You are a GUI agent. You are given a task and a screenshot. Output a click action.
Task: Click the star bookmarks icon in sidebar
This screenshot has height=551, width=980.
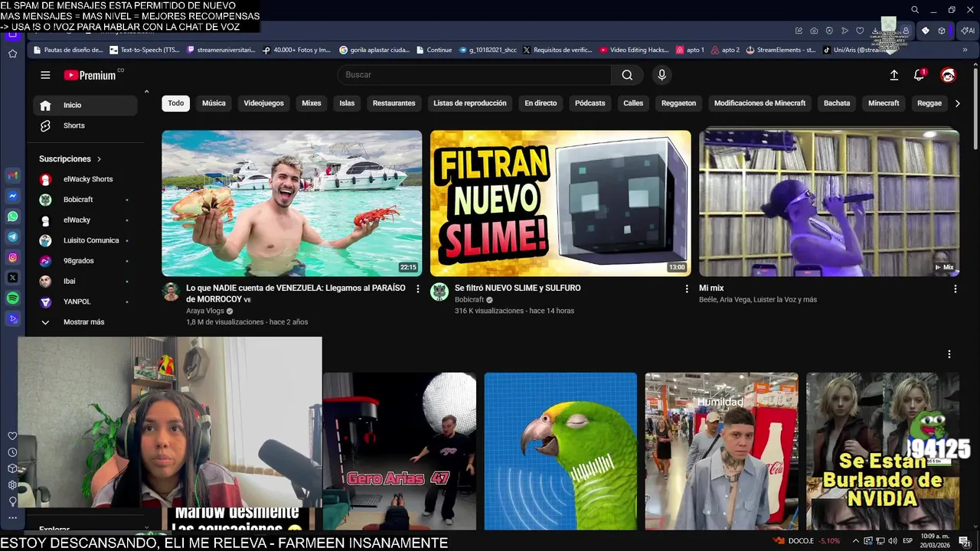tap(12, 54)
